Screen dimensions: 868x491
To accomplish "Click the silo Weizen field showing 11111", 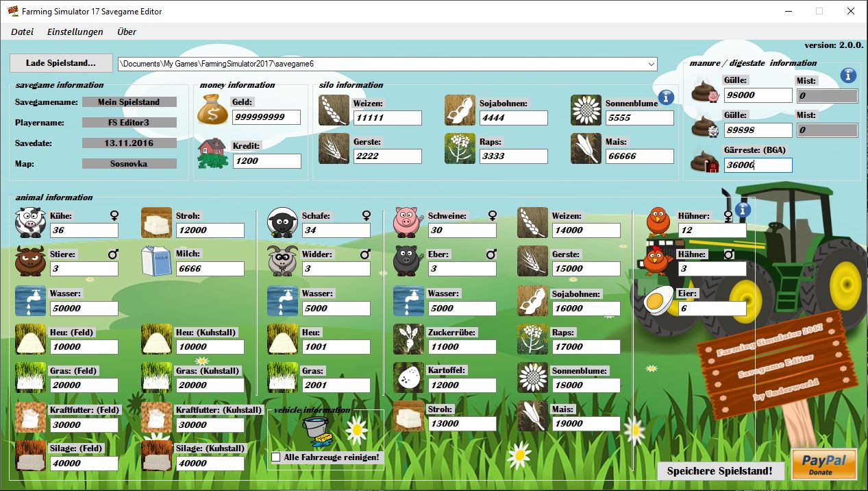I will (387, 117).
